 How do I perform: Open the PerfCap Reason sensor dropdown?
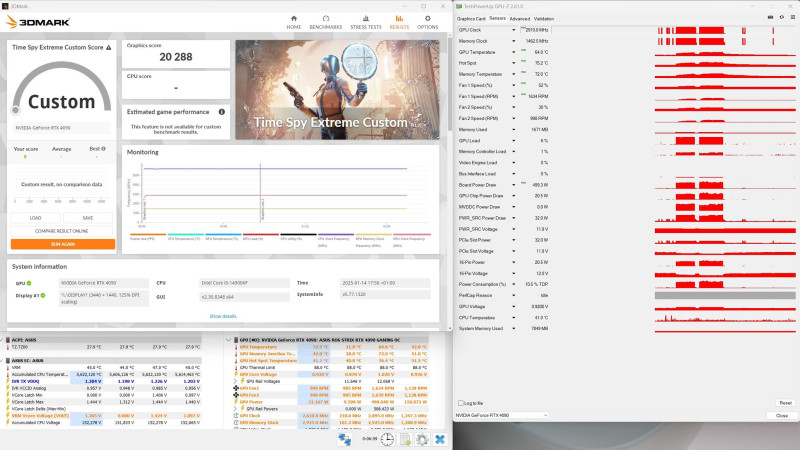(513, 295)
